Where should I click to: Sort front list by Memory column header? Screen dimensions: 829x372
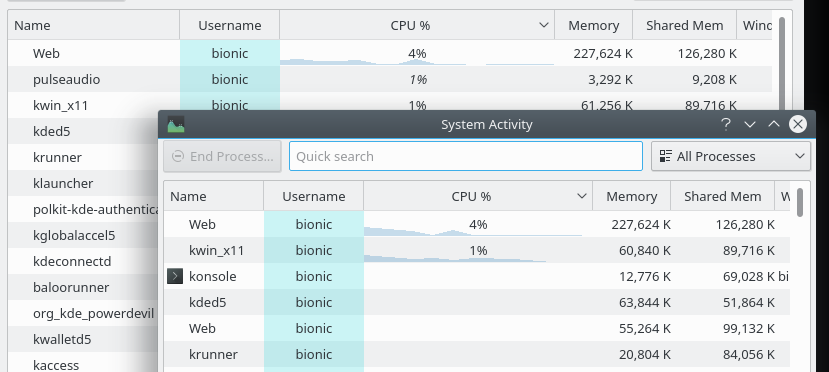[x=632, y=197]
